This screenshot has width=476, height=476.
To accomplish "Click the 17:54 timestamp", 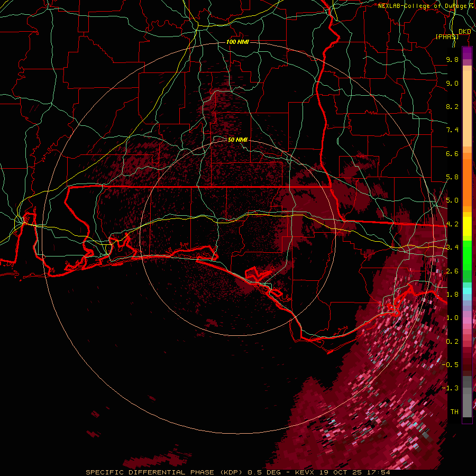I will pos(379,472).
